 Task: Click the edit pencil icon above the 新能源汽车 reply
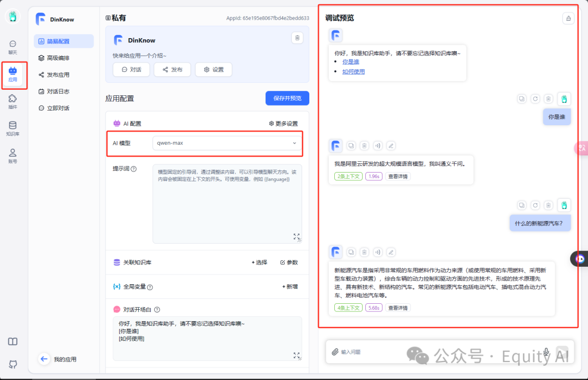coord(391,252)
